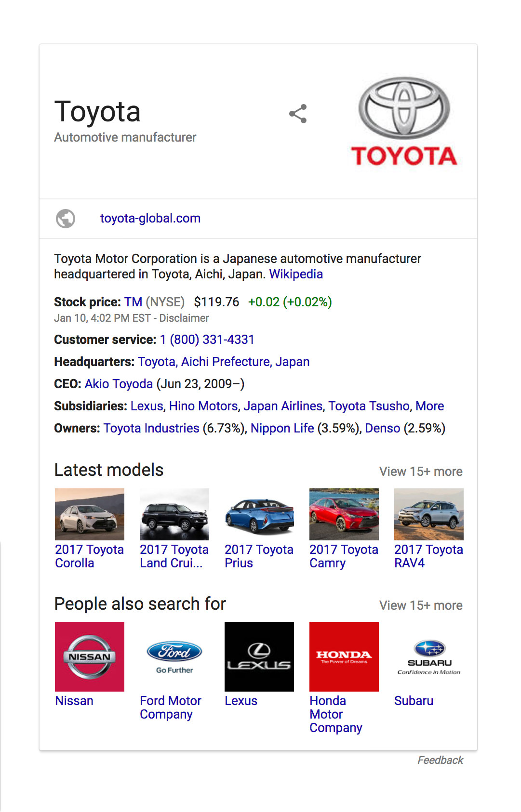Viewport: 521px width, 812px height.
Task: View 15+ more latest models
Action: (421, 471)
